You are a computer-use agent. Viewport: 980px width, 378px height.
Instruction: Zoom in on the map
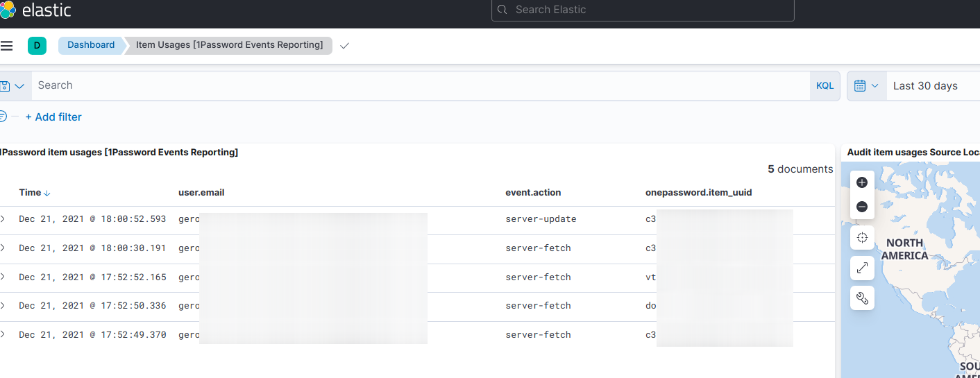(862, 182)
